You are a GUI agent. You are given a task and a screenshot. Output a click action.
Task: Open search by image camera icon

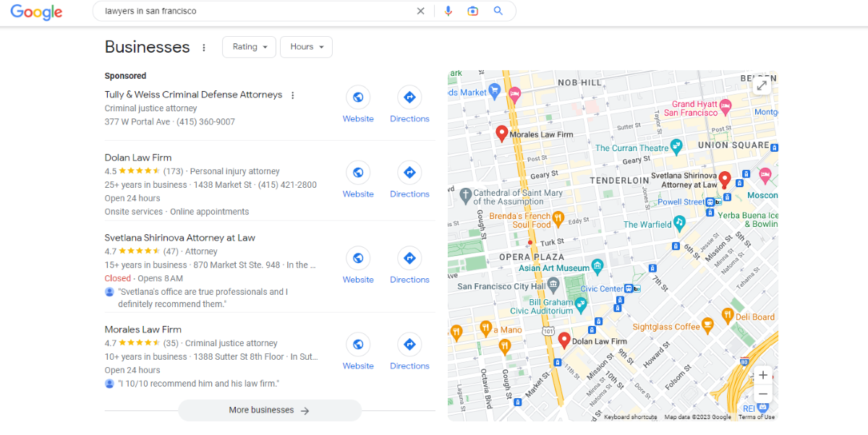coord(473,11)
